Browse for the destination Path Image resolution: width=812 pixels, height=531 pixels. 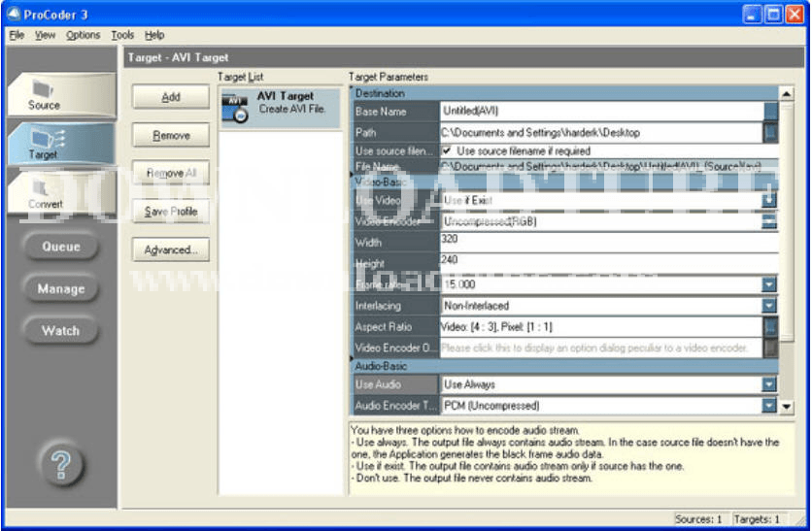click(770, 132)
